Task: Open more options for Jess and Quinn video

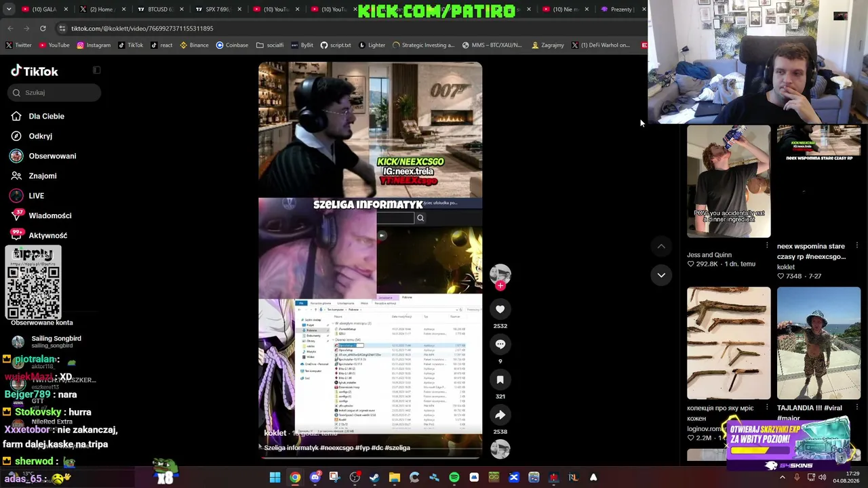Action: (x=767, y=245)
